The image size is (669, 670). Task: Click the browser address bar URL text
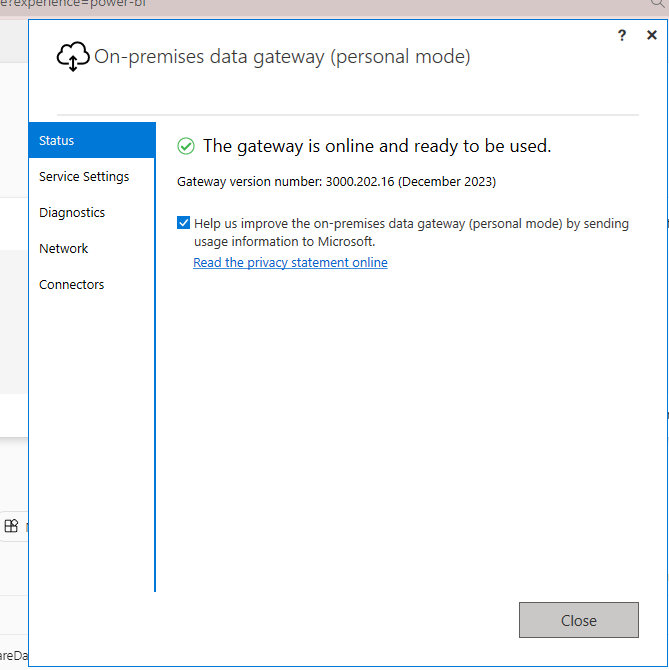tap(73, 4)
